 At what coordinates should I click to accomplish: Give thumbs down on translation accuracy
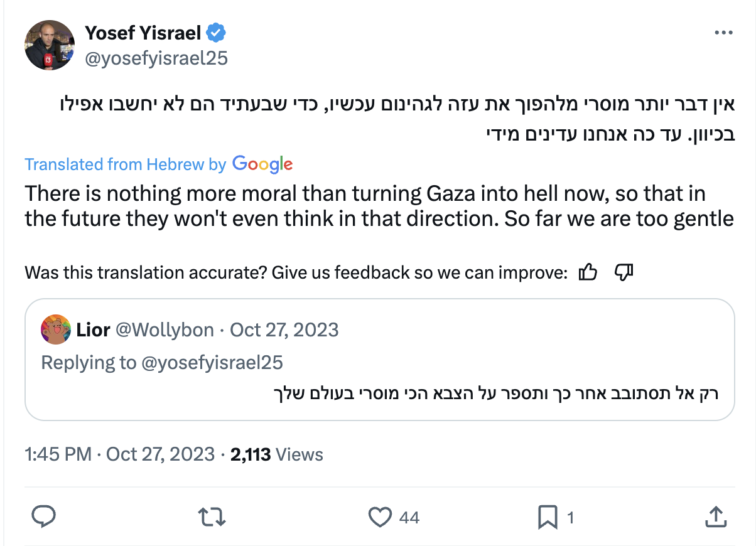click(x=623, y=272)
